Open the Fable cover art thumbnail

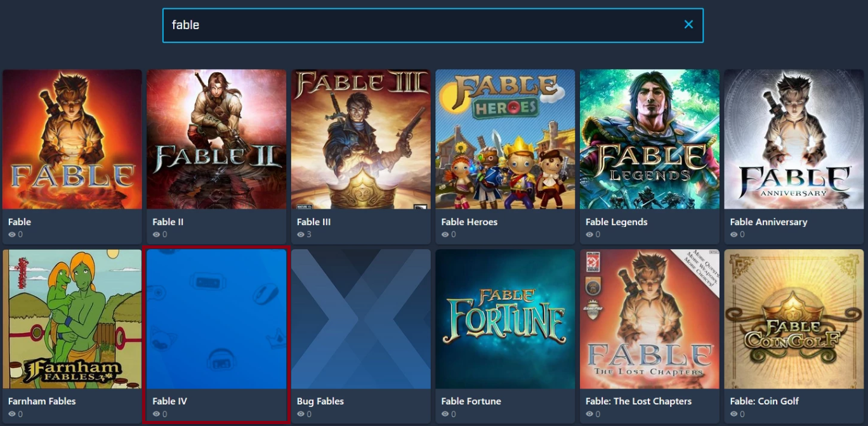[x=72, y=139]
